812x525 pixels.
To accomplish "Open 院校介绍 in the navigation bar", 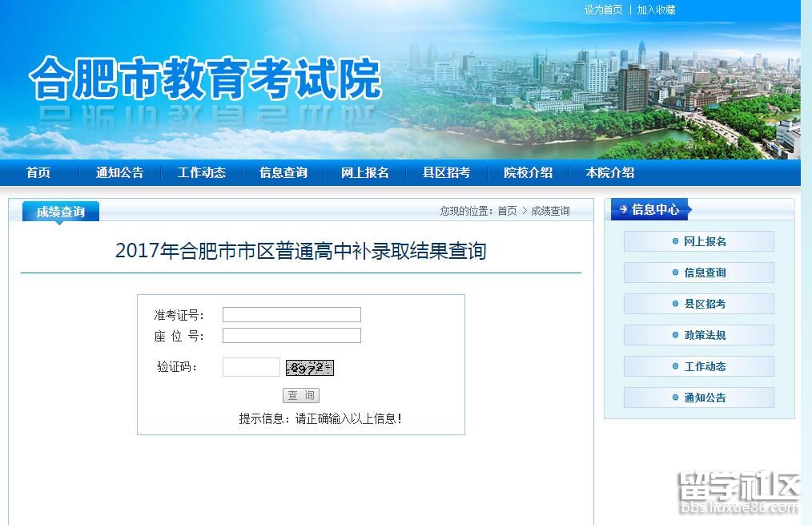I will [x=528, y=172].
